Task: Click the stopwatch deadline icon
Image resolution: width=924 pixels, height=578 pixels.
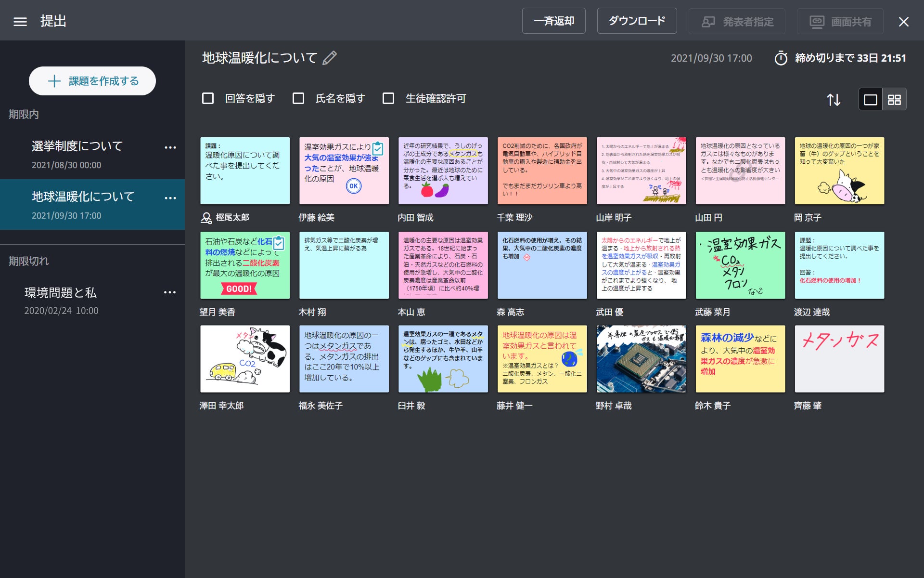Action: (x=783, y=58)
